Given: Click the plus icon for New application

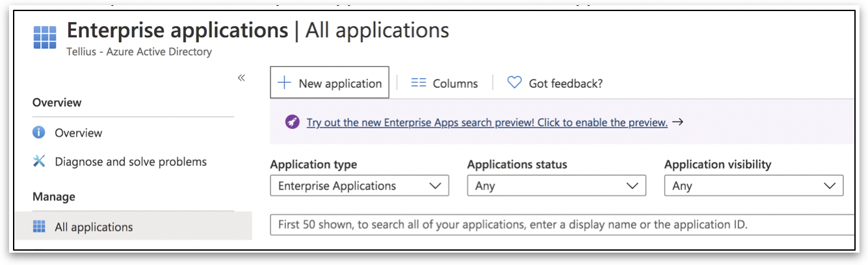Looking at the screenshot, I should [x=284, y=83].
